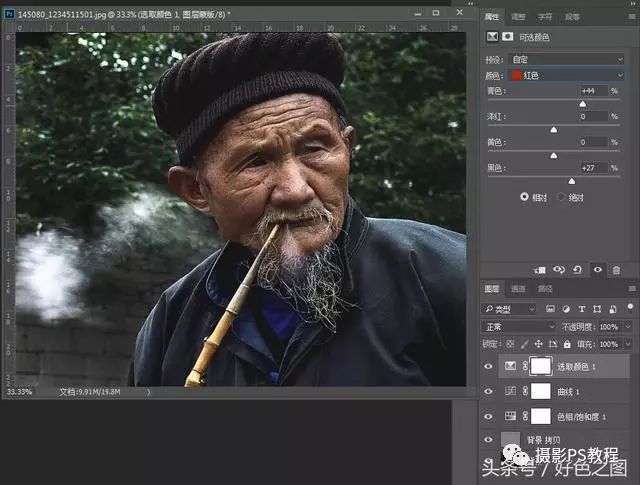Click link icon on 选取颜色 1 layer
This screenshot has height=485, width=640.
point(525,366)
